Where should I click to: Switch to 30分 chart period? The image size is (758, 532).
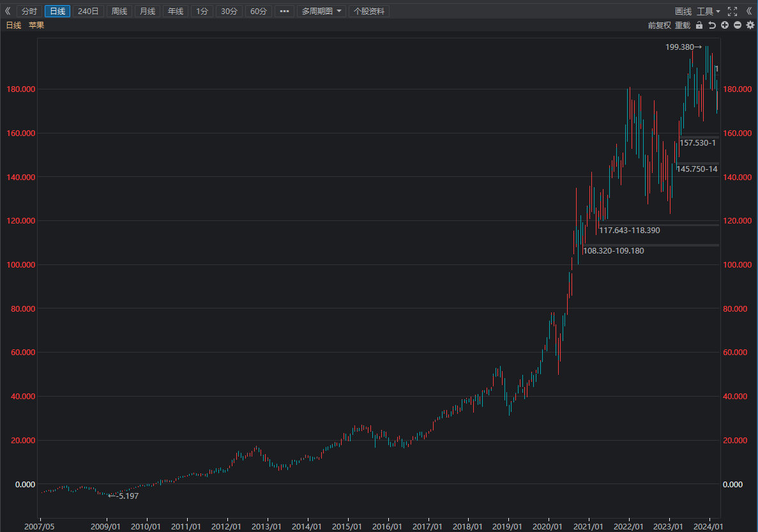(229, 11)
